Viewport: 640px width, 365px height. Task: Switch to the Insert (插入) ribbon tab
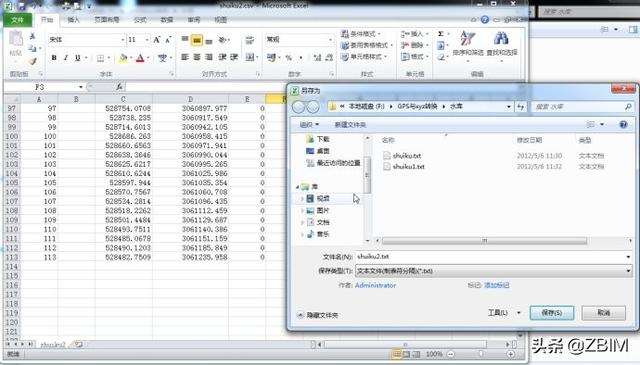coord(73,20)
